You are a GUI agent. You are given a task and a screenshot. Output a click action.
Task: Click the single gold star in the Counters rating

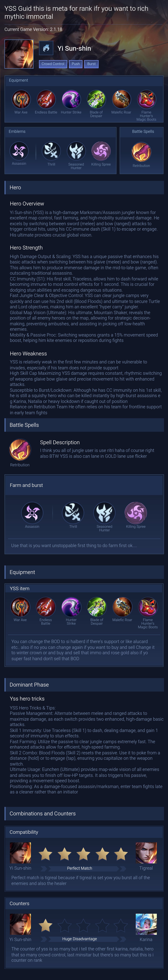tap(46, 925)
